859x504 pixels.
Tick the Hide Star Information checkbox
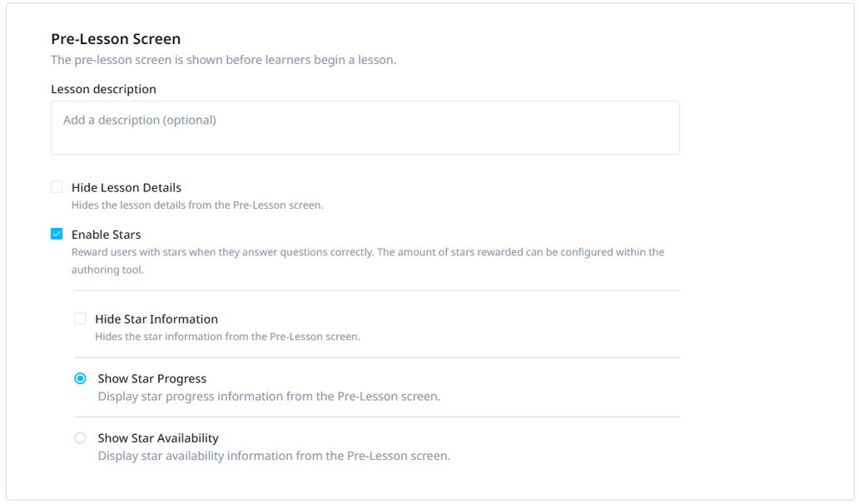pyautogui.click(x=80, y=319)
